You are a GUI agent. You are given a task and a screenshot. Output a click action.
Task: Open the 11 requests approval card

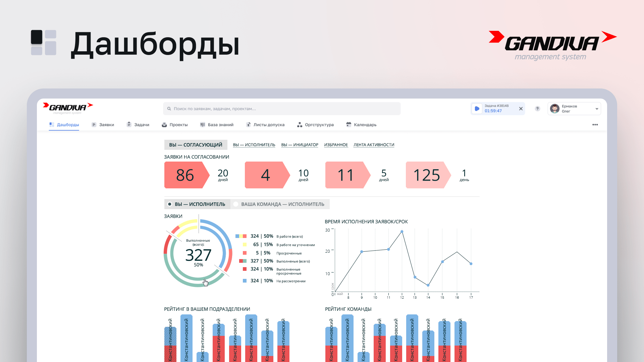347,175
